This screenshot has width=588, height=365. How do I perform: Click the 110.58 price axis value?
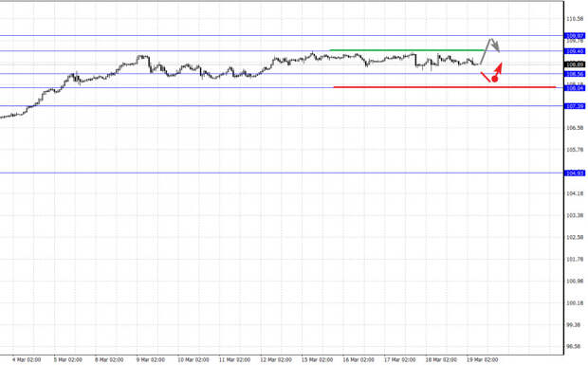[576, 18]
